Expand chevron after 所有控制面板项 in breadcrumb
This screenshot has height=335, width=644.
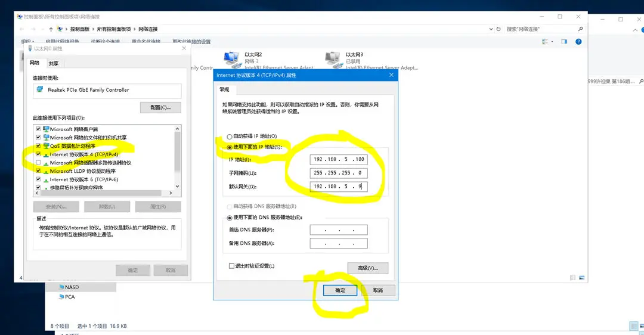point(135,29)
